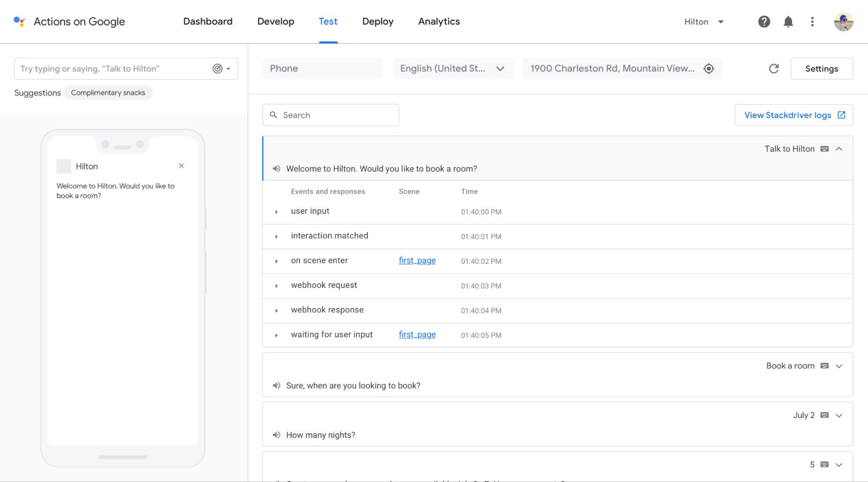The image size is (868, 482).
Task: Expand the on scene enter event row
Action: (x=276, y=261)
